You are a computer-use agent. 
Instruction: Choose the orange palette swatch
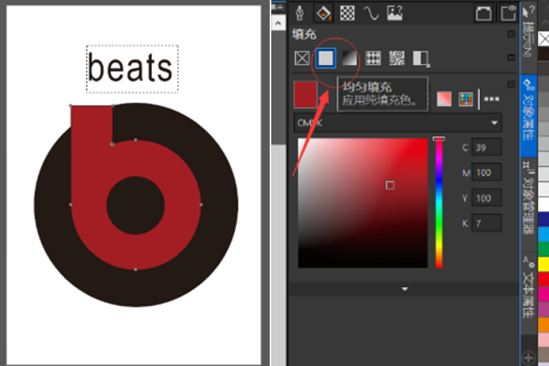544,325
